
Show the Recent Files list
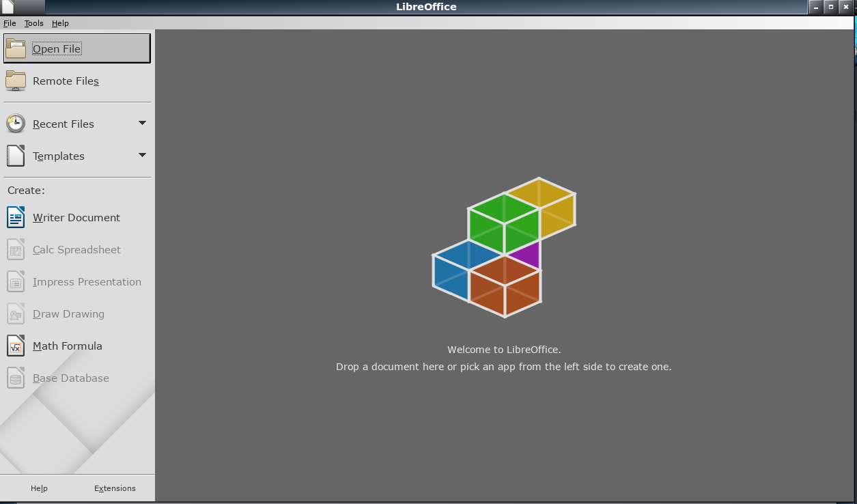(77, 124)
